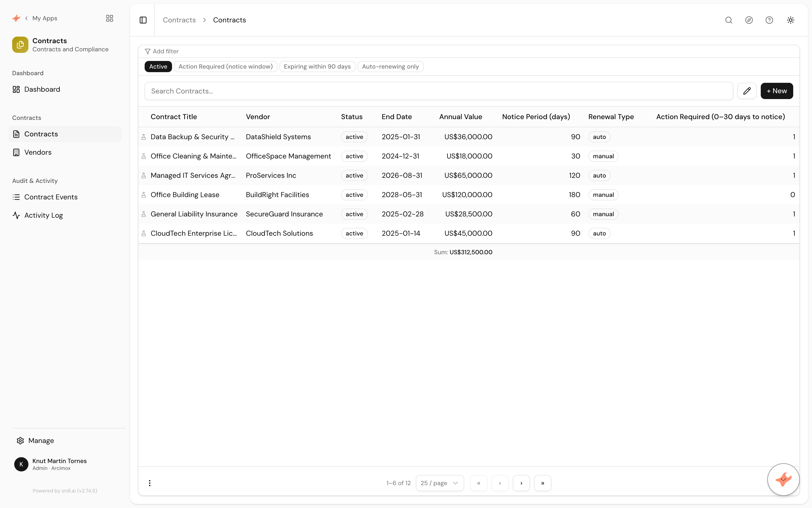The width and height of the screenshot is (812, 508).
Task: Click flask icon on Data Backup row
Action: (144, 137)
